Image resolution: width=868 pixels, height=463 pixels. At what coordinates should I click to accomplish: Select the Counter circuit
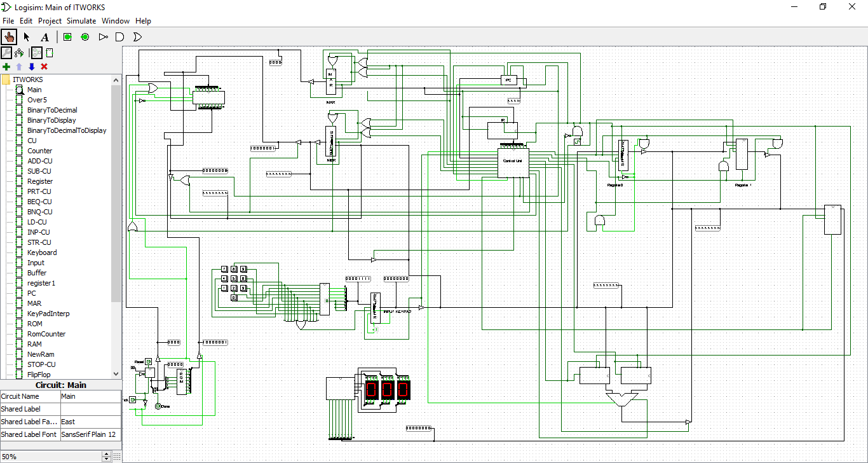point(39,151)
